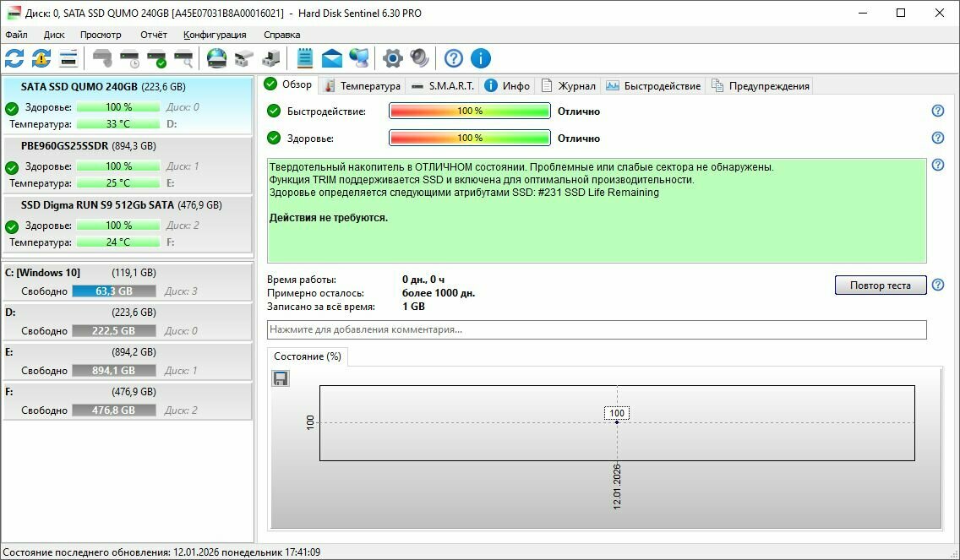Click the help icon beside Быстродействие bar
This screenshot has width=960, height=560.
click(x=938, y=111)
